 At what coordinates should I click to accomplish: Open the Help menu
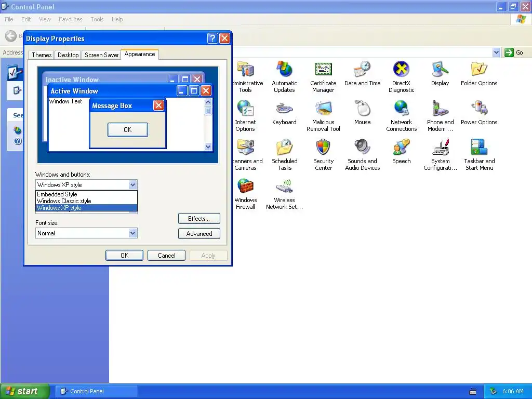117,19
